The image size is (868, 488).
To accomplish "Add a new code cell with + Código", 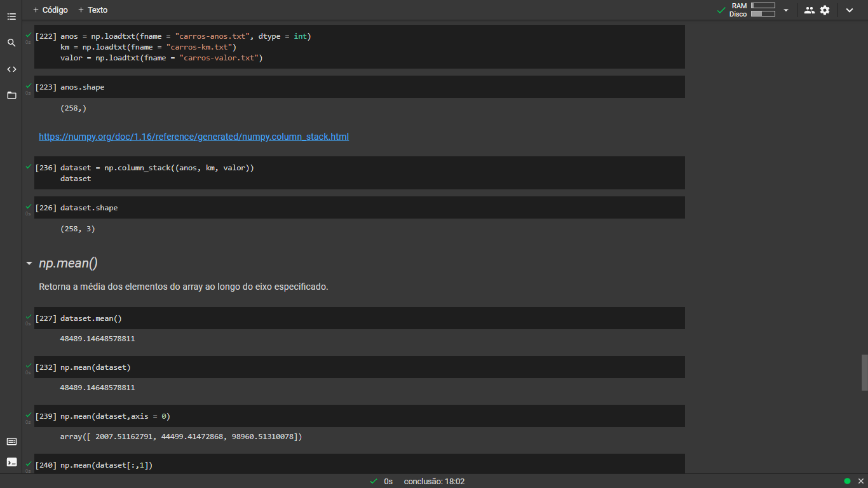I will 50,10.
